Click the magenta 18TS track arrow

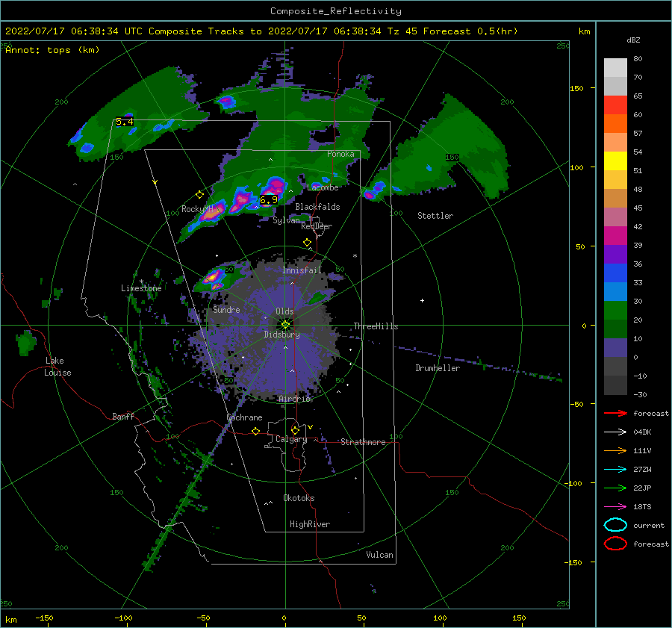pyautogui.click(x=615, y=507)
